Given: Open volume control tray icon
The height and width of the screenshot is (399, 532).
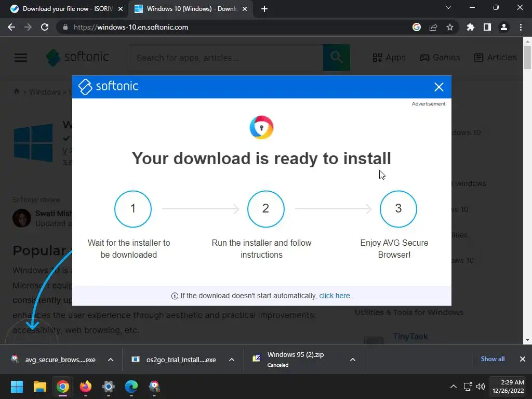Looking at the screenshot, I should point(481,387).
